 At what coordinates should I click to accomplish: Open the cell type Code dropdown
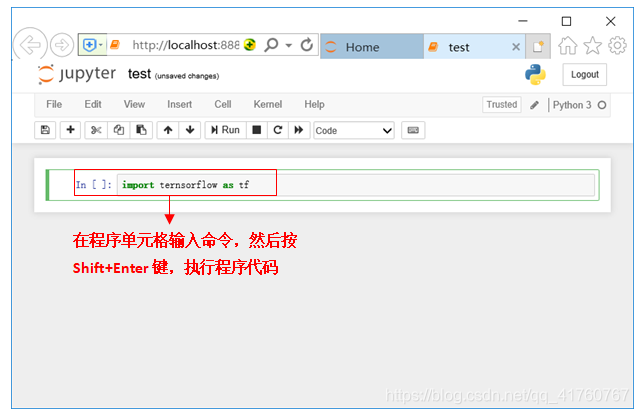pyautogui.click(x=354, y=130)
